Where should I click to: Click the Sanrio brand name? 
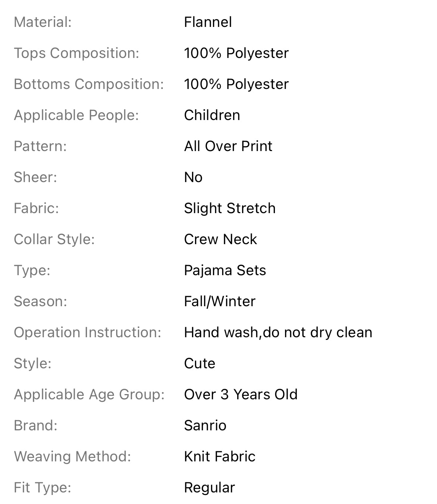[x=205, y=425]
